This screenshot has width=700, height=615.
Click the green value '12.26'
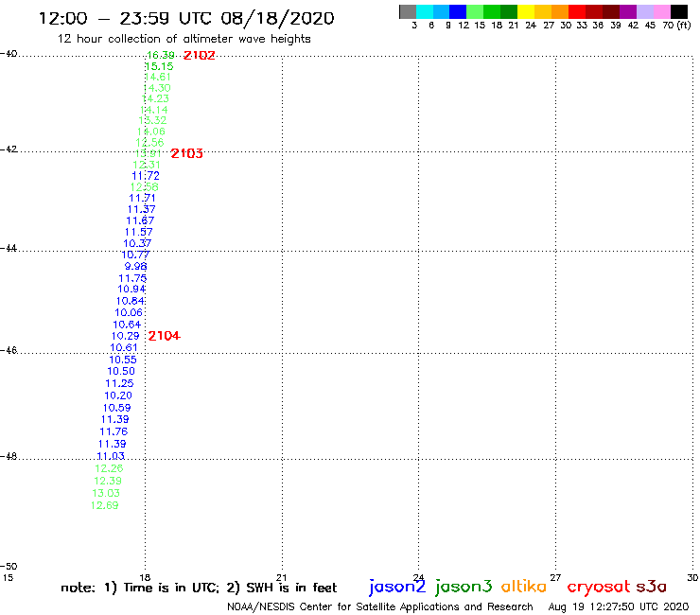pos(109,468)
